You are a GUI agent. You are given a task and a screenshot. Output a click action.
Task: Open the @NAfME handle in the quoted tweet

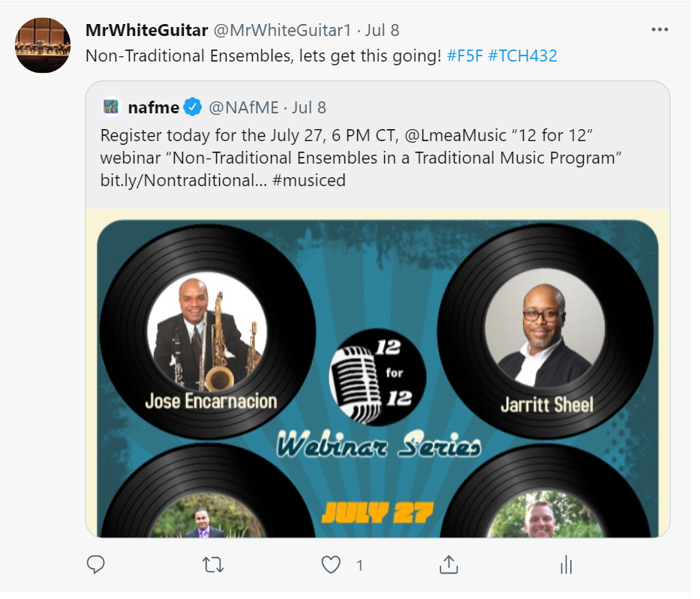pos(243,107)
